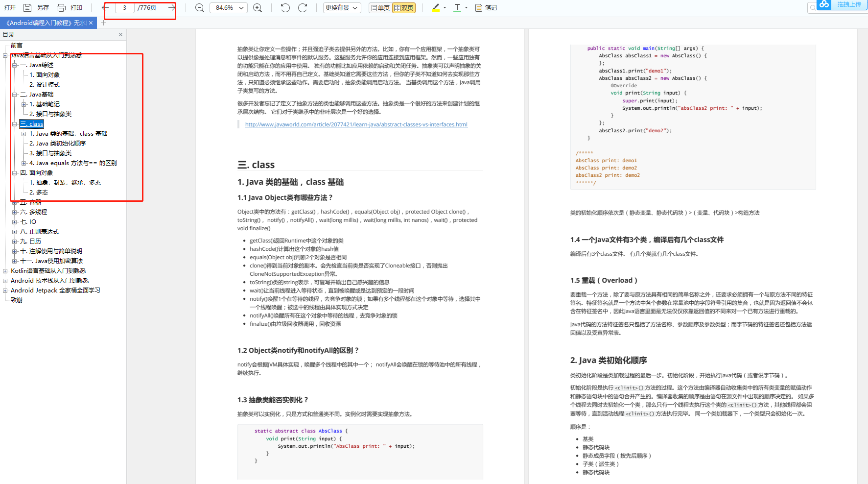Click the 另存 text label
This screenshot has width=868, height=484.
tap(43, 8)
